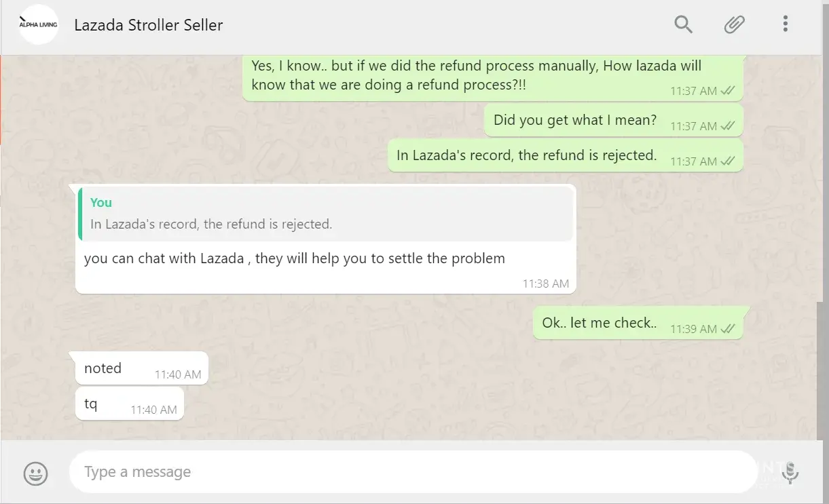This screenshot has height=504, width=829.
Task: Open the emoji picker
Action: coord(35,473)
